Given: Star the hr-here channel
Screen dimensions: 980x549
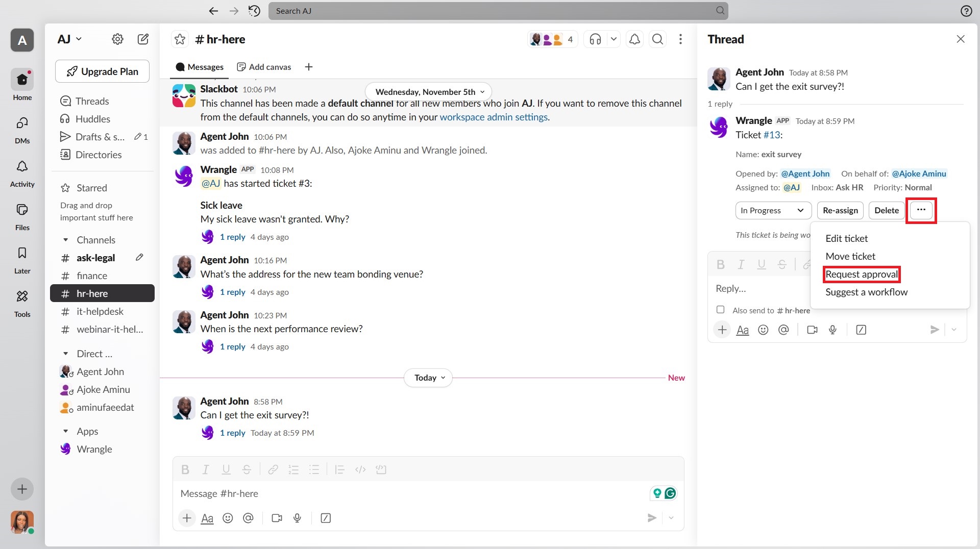Looking at the screenshot, I should pyautogui.click(x=180, y=39).
